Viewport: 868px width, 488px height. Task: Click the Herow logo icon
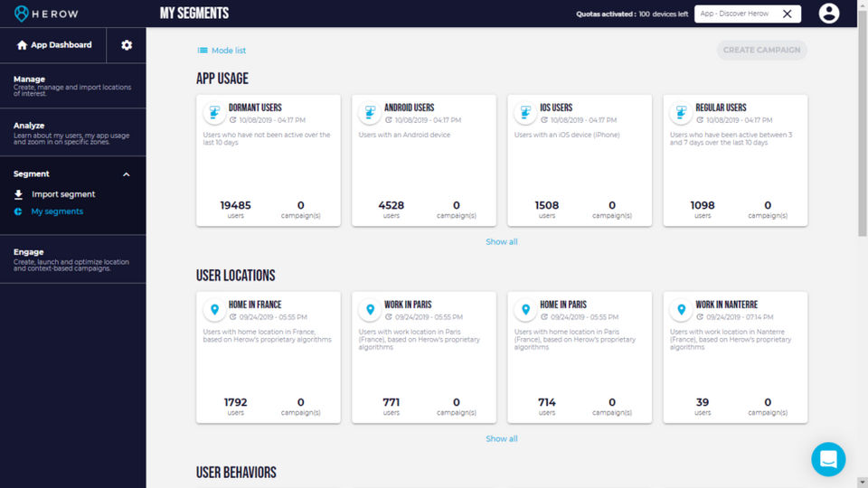[x=22, y=14]
